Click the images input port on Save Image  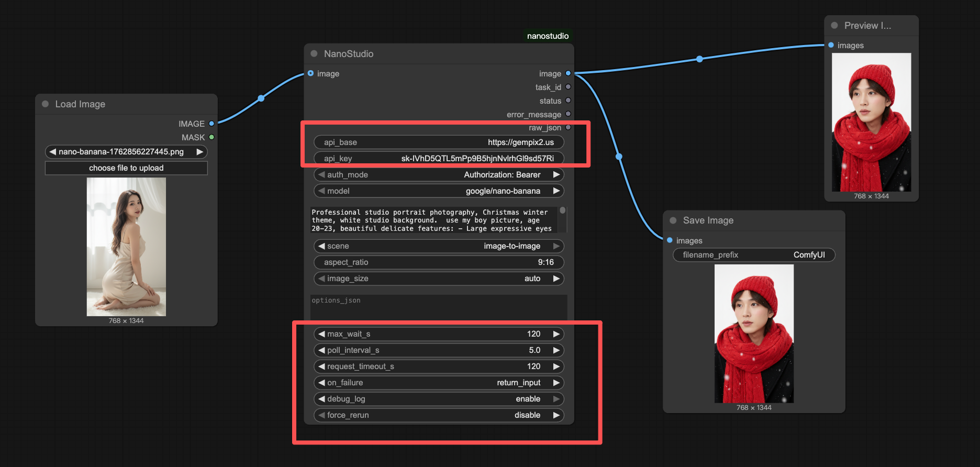(x=670, y=240)
